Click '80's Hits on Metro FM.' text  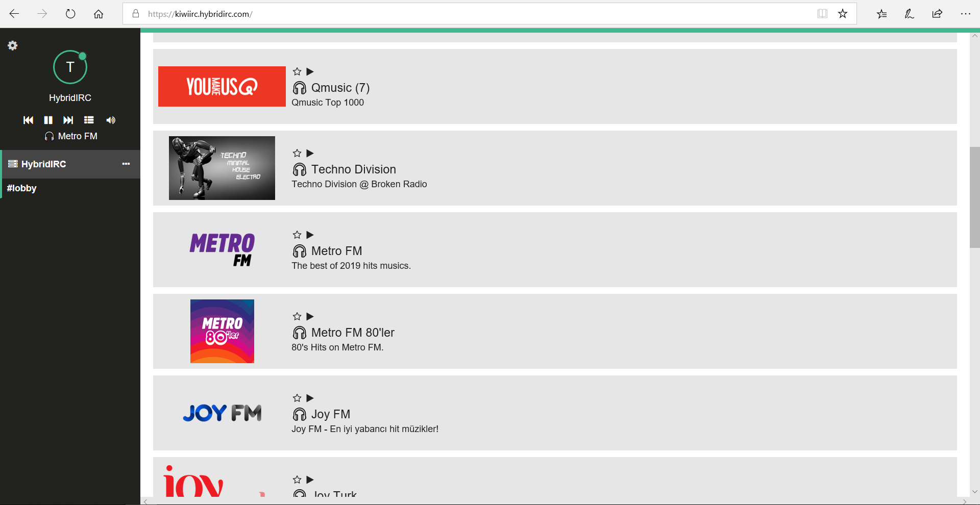click(337, 347)
